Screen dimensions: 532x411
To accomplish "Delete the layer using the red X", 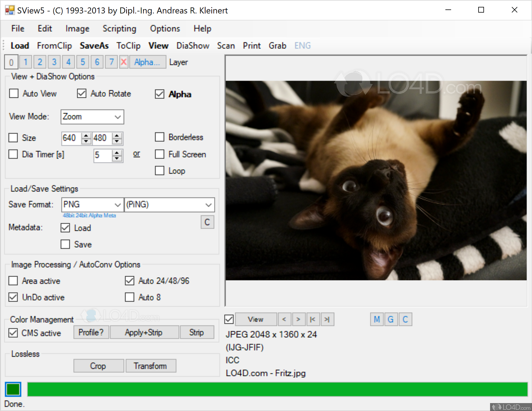I will [x=123, y=62].
